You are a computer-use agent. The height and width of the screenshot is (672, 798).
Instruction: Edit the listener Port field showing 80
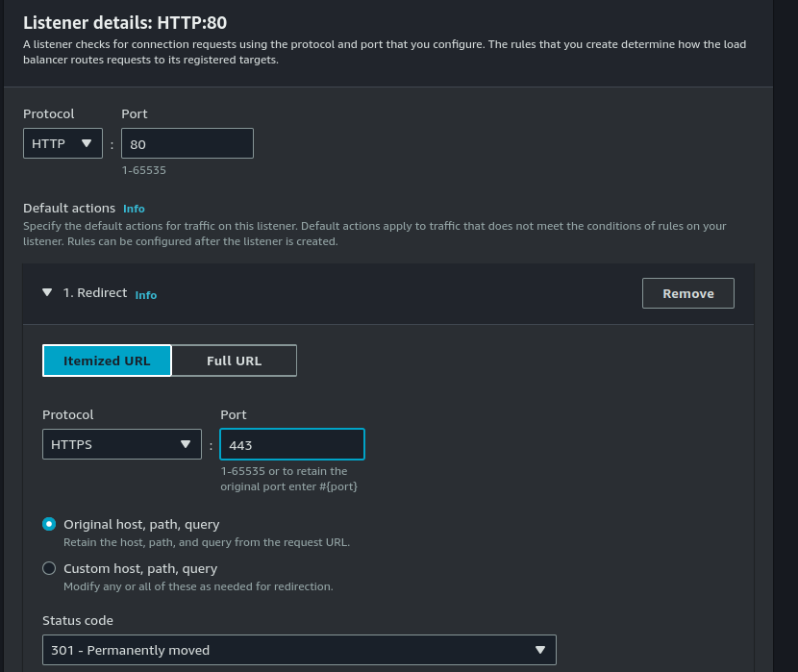tap(187, 143)
